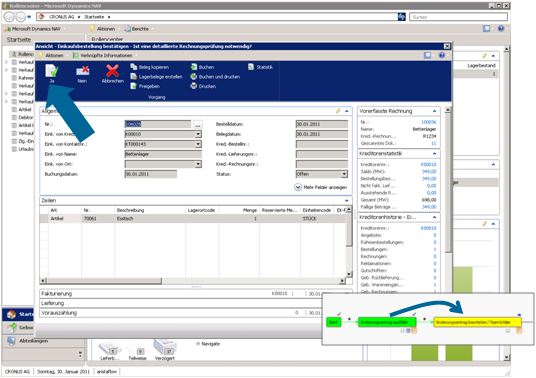Open the Eink. von Kred.-Nr. dropdown

point(198,134)
